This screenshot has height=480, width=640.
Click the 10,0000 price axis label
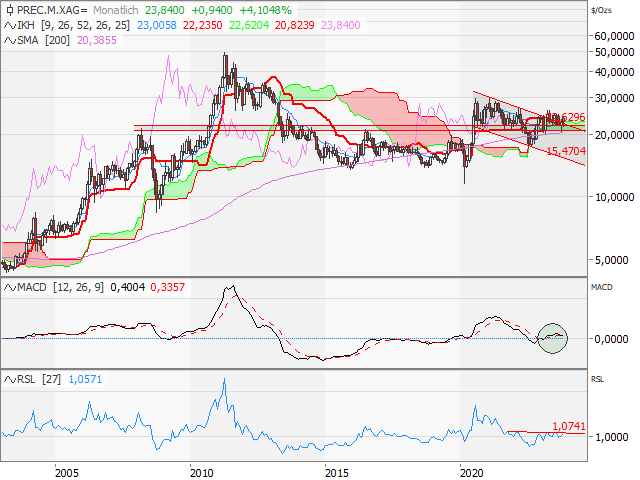point(614,197)
